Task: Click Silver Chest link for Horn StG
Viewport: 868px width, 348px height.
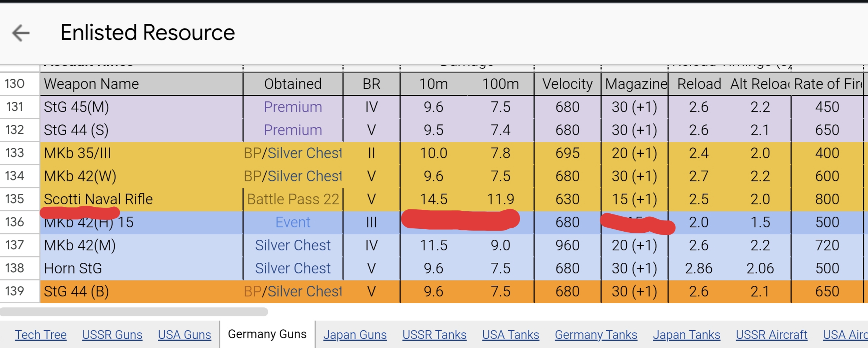Action: [293, 269]
